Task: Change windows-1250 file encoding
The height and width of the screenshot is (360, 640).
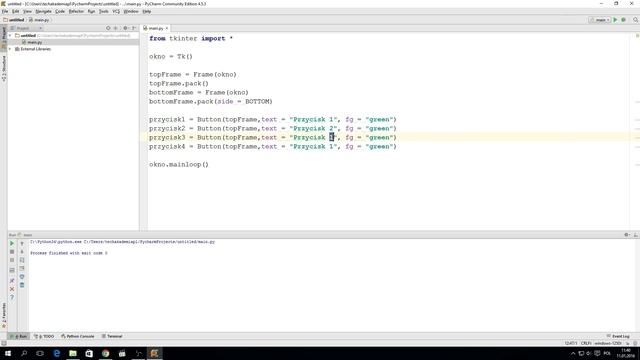Action: point(608,343)
